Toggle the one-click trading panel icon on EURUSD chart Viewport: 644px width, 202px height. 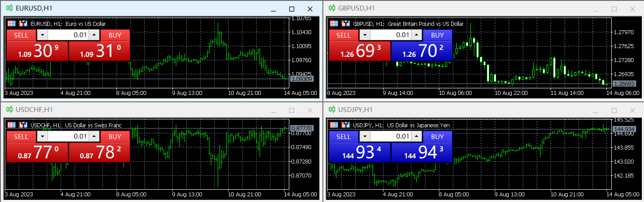pyautogui.click(x=12, y=24)
